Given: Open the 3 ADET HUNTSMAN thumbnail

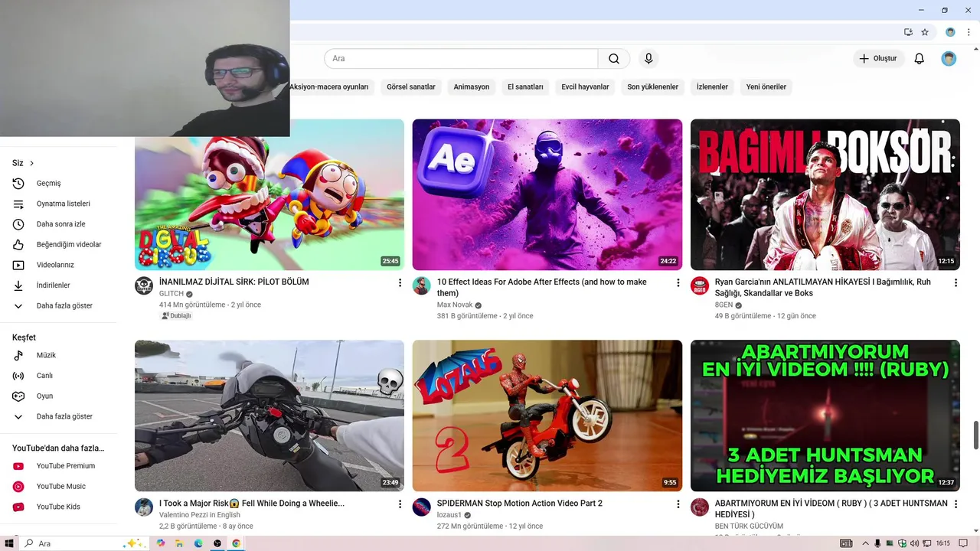Looking at the screenshot, I should 825,416.
